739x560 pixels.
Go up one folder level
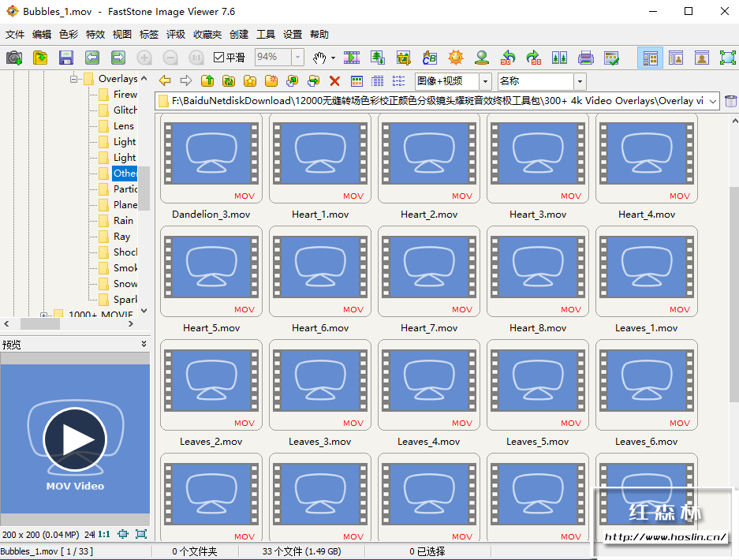[207, 81]
